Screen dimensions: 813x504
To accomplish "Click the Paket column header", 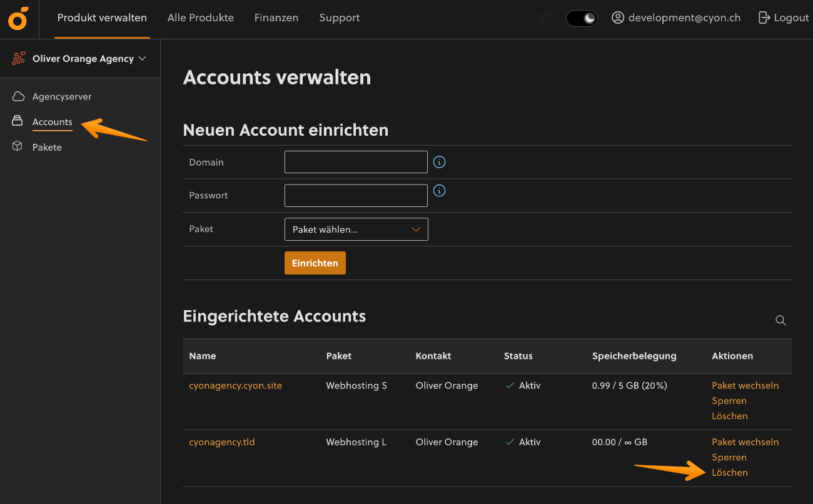I will 339,356.
